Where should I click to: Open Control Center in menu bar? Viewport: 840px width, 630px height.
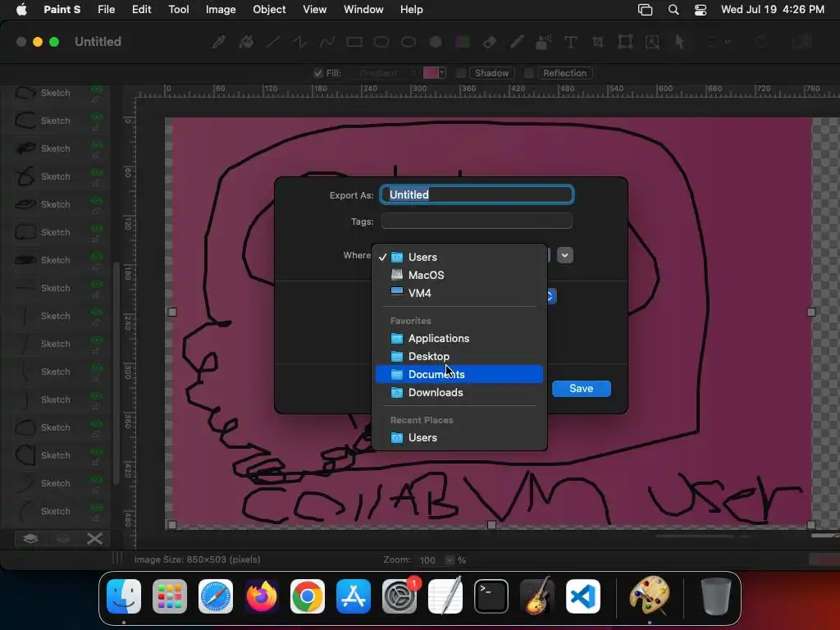click(x=701, y=10)
